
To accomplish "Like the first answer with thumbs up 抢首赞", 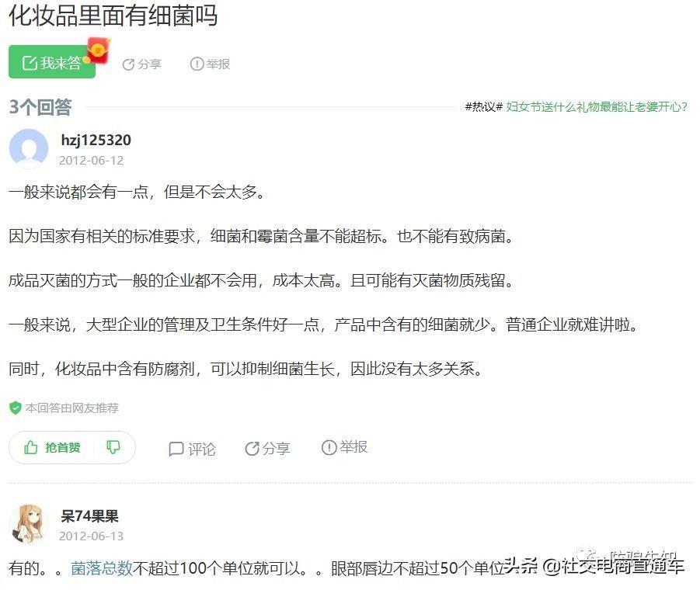I will (52, 447).
